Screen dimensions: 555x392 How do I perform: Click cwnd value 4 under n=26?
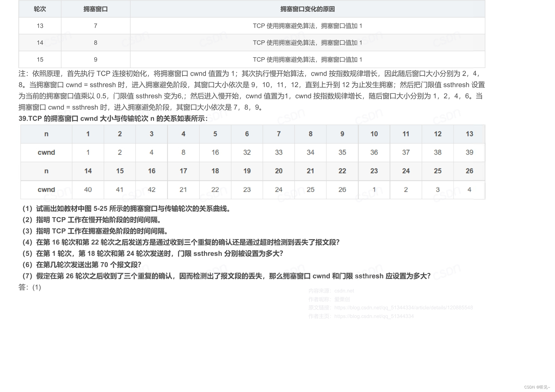pyautogui.click(x=469, y=190)
